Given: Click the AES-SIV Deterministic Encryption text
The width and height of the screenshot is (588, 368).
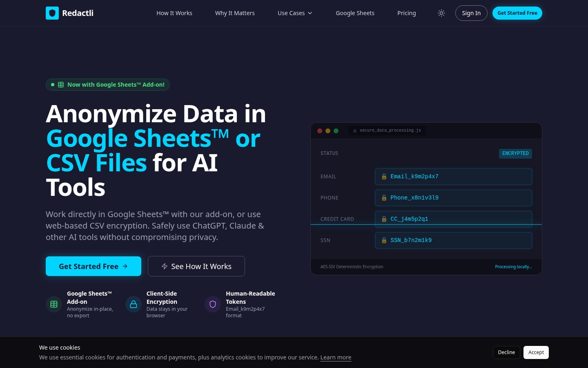Looking at the screenshot, I should point(352,267).
